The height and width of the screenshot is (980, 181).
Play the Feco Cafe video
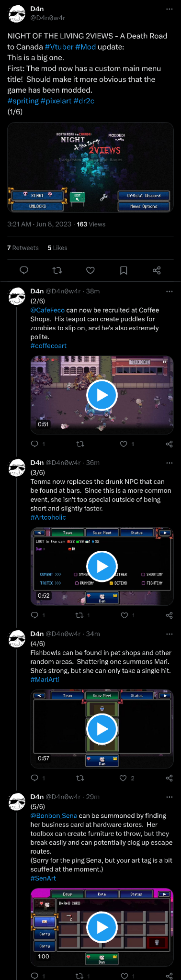point(102,395)
